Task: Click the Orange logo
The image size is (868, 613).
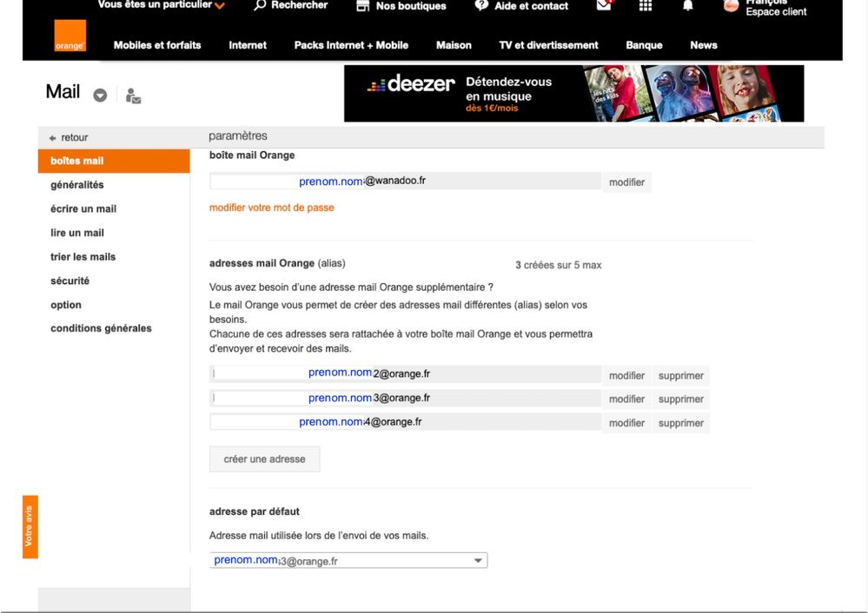Action: tap(70, 37)
